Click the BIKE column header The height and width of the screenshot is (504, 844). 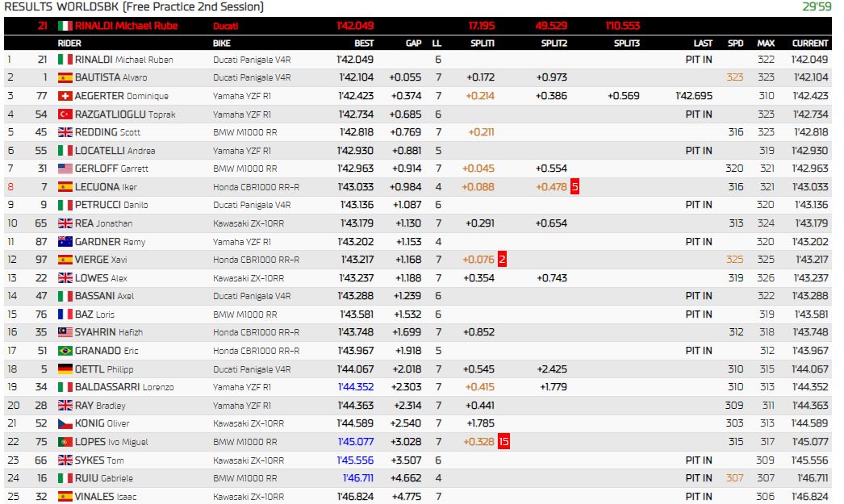[x=222, y=43]
